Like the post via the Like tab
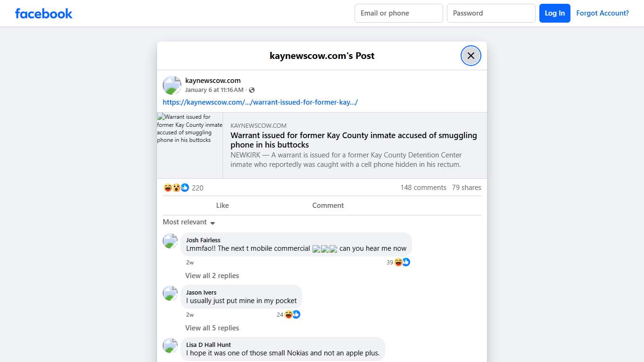Screen dimensions: 644x362 coord(222,205)
